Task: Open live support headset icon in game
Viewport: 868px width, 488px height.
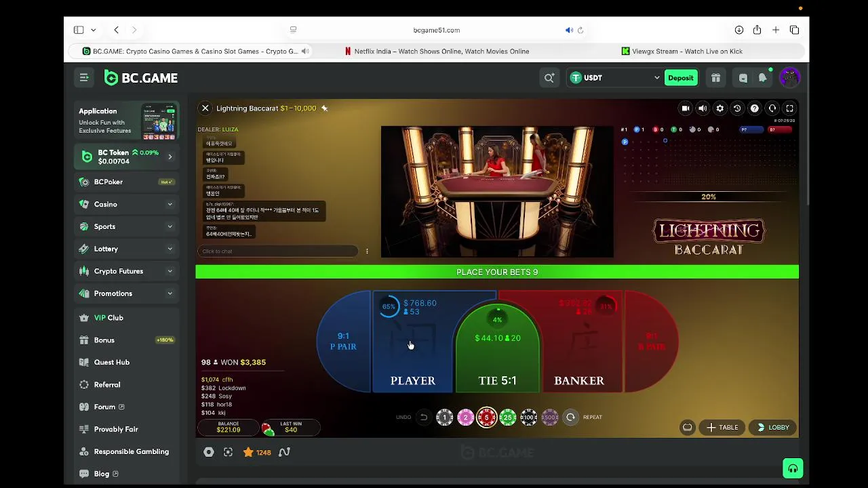Action: tap(772, 108)
